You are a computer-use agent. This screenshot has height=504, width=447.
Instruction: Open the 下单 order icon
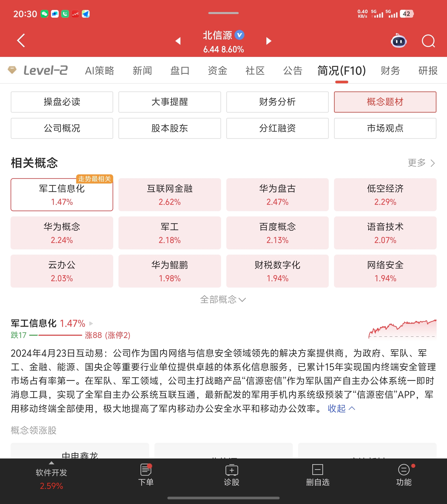146,469
